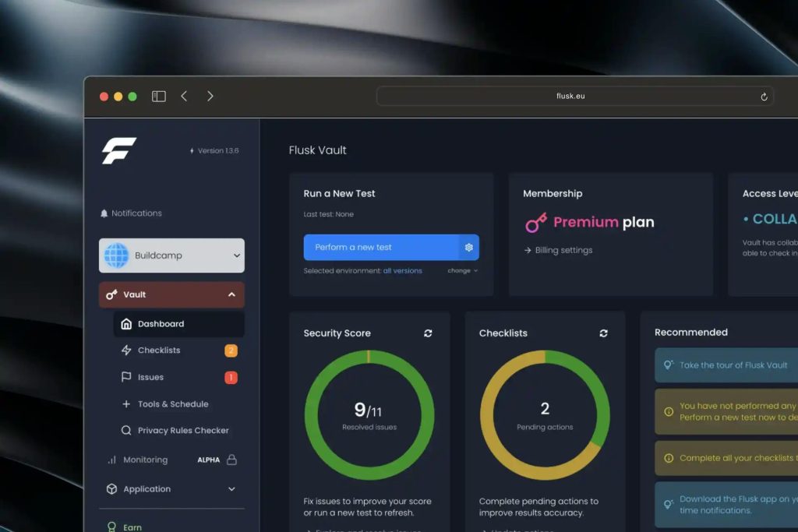Screen dimensions: 798x532
Task: Click the Flusk logo in the sidebar
Action: (118, 150)
